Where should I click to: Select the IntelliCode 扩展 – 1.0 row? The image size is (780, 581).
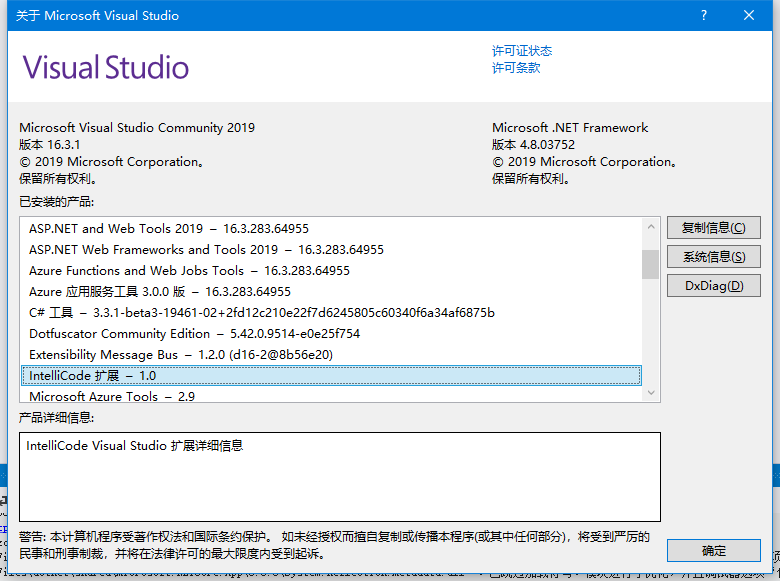(x=331, y=376)
